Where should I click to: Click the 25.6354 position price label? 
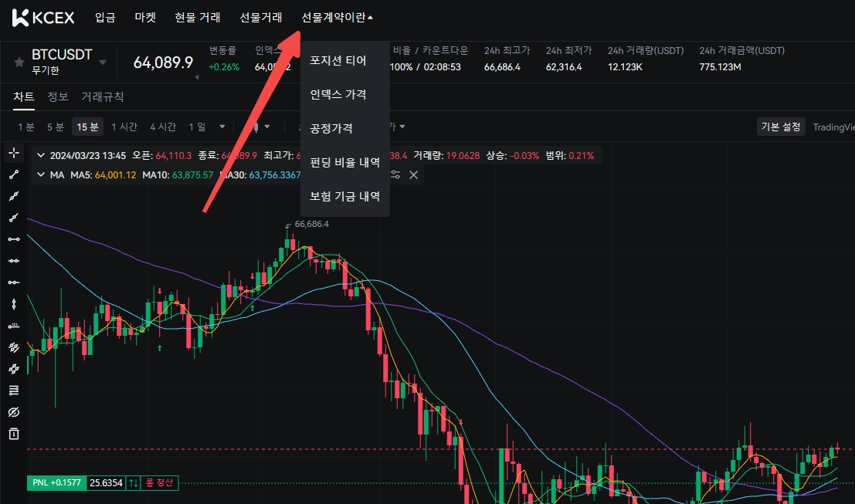point(107,482)
